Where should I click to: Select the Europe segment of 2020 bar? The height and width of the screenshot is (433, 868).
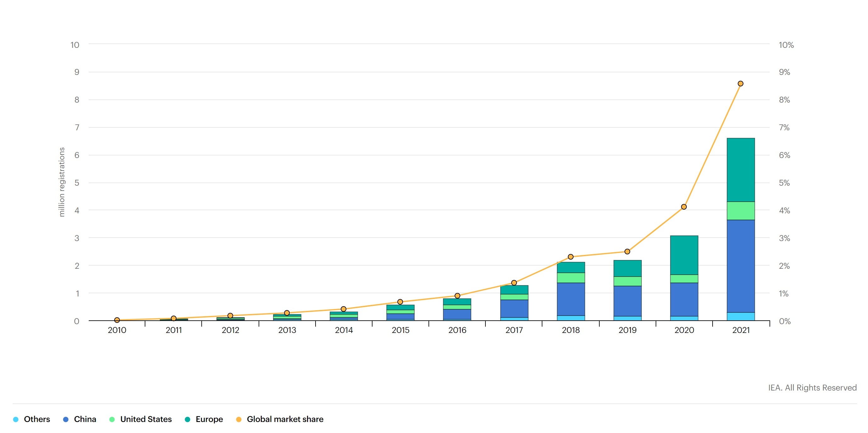[684, 255]
